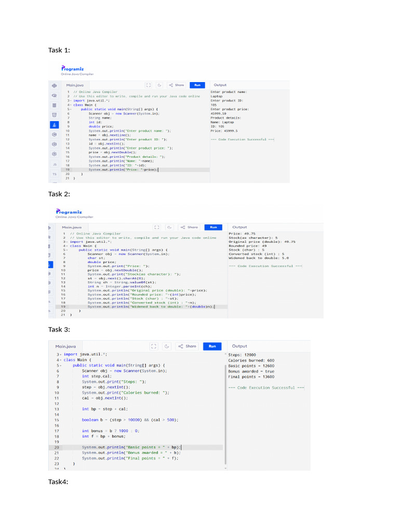This screenshot has height=532, width=399.
Task: Collapse main method fold arrow on line 5 in Task 3
Action: (61, 365)
